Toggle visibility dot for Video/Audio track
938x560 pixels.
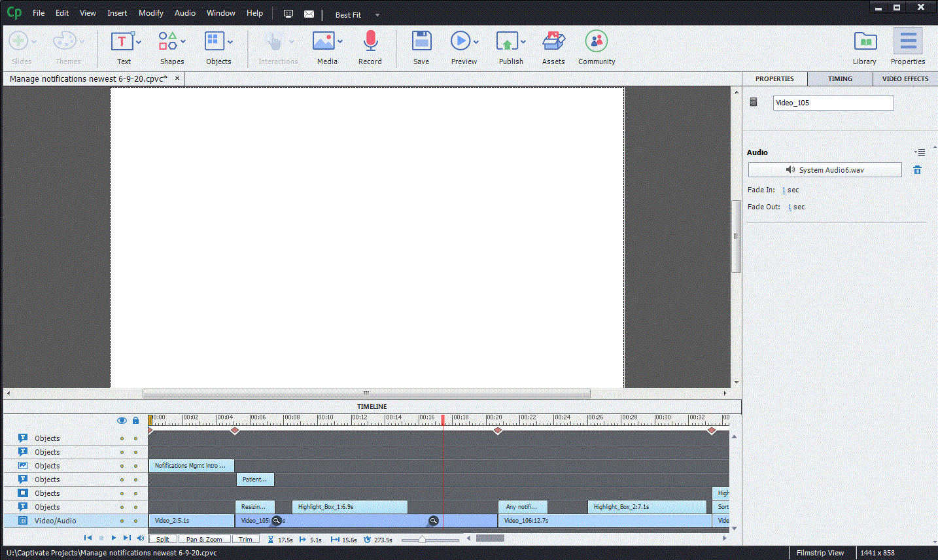coord(122,521)
